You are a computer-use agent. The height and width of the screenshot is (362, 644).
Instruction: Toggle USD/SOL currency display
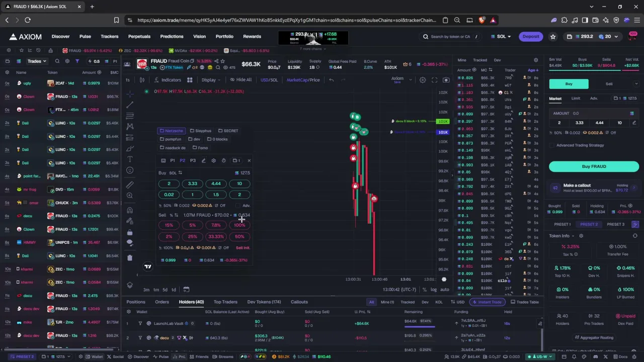click(269, 80)
